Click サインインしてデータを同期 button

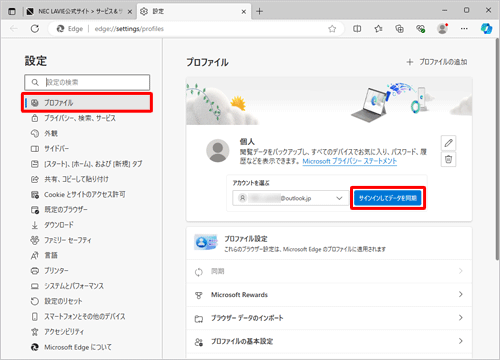pyautogui.click(x=388, y=198)
